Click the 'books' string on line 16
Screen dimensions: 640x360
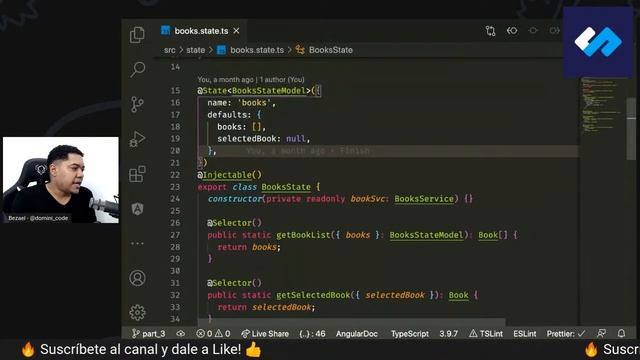tap(254, 103)
